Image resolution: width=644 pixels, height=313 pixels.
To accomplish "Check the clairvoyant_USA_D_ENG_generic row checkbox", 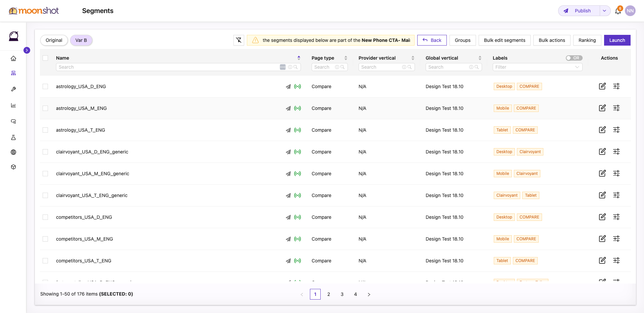I will pos(45,152).
